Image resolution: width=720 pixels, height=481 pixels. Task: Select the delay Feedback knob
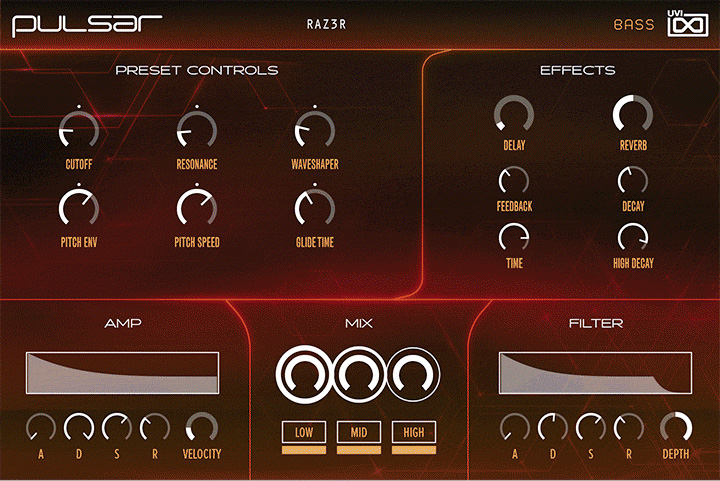click(514, 181)
